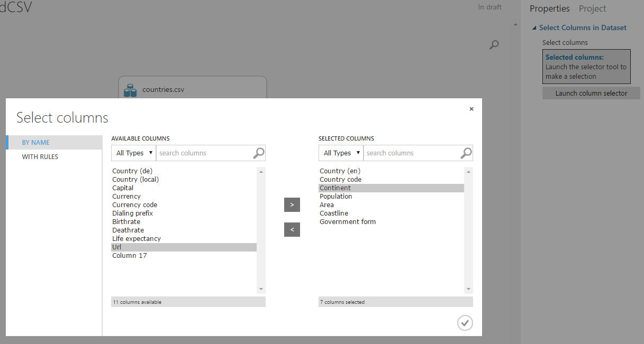Open the Properties tab
644x344 pixels.
[549, 8]
